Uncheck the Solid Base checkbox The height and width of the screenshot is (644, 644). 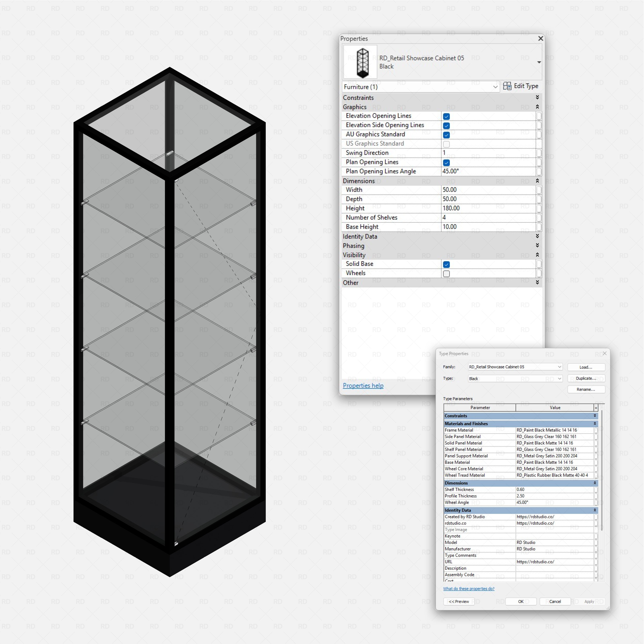(446, 264)
